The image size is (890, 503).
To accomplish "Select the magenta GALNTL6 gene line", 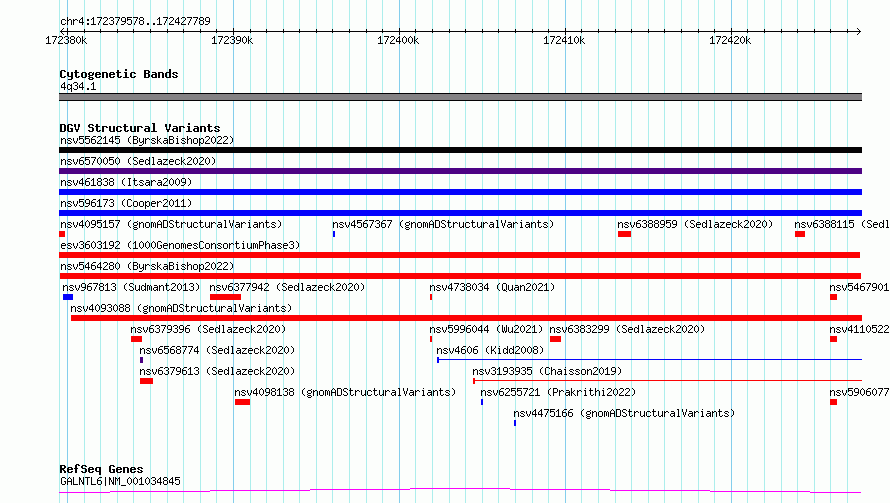I will [460, 490].
